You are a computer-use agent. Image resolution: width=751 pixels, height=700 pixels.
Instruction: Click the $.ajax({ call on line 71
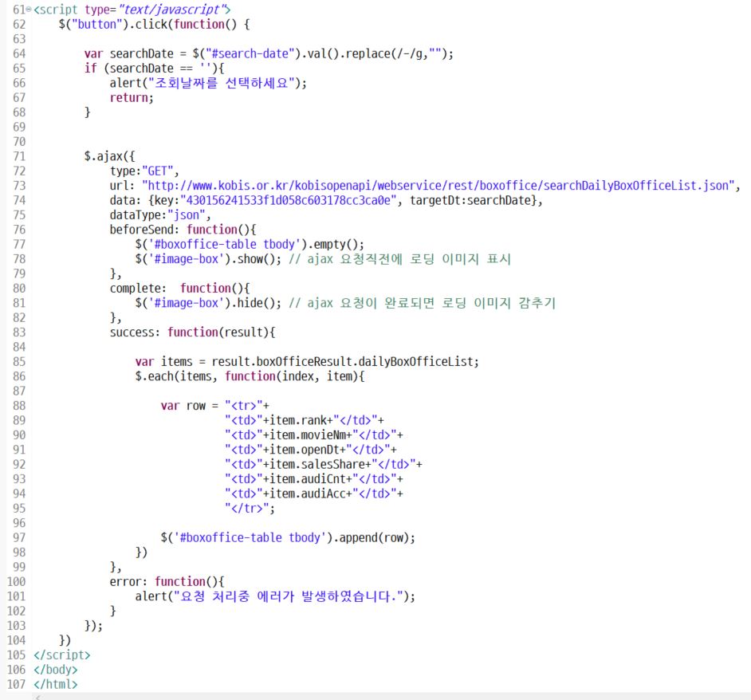(110, 156)
